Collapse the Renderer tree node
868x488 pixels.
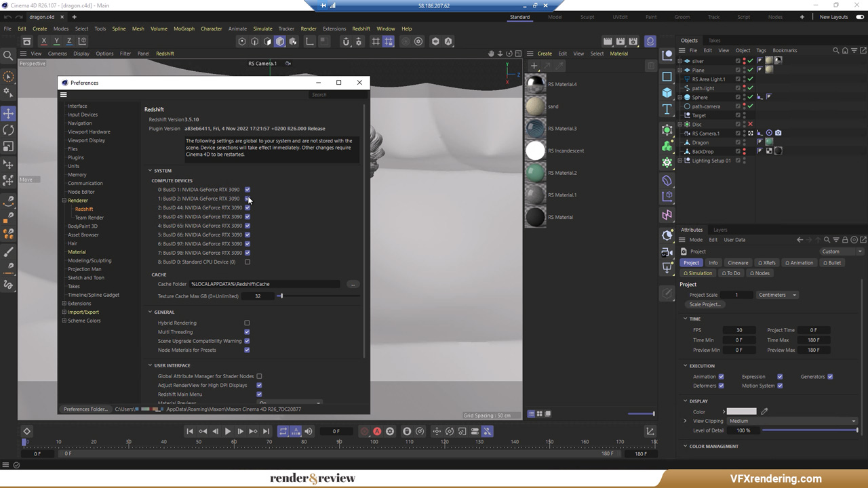(x=64, y=201)
